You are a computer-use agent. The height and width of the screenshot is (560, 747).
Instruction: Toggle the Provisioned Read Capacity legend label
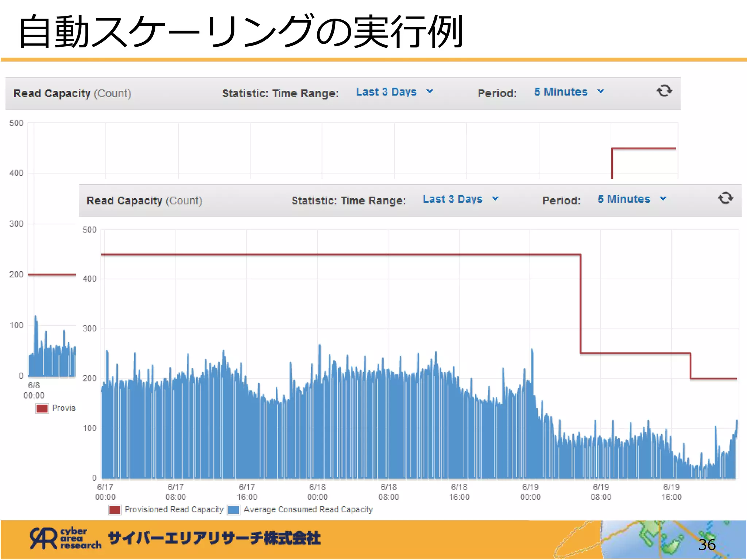174,510
